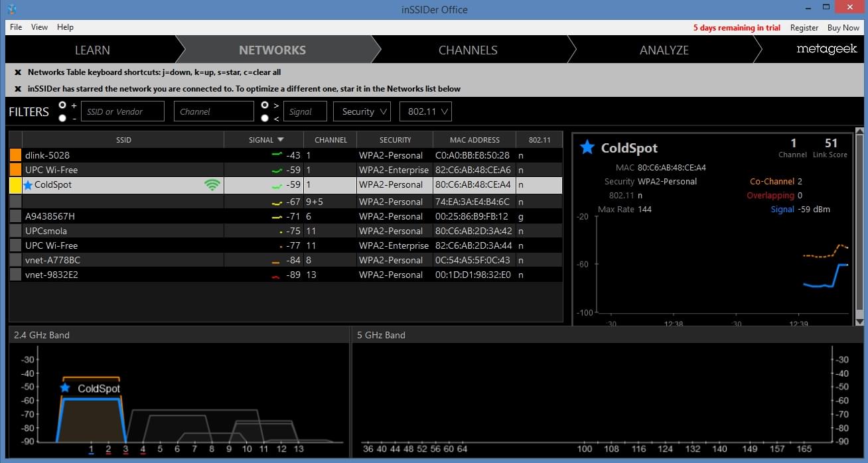Dismiss the keyboard shortcuts tip with X
This screenshot has width=868, height=463.
18,72
